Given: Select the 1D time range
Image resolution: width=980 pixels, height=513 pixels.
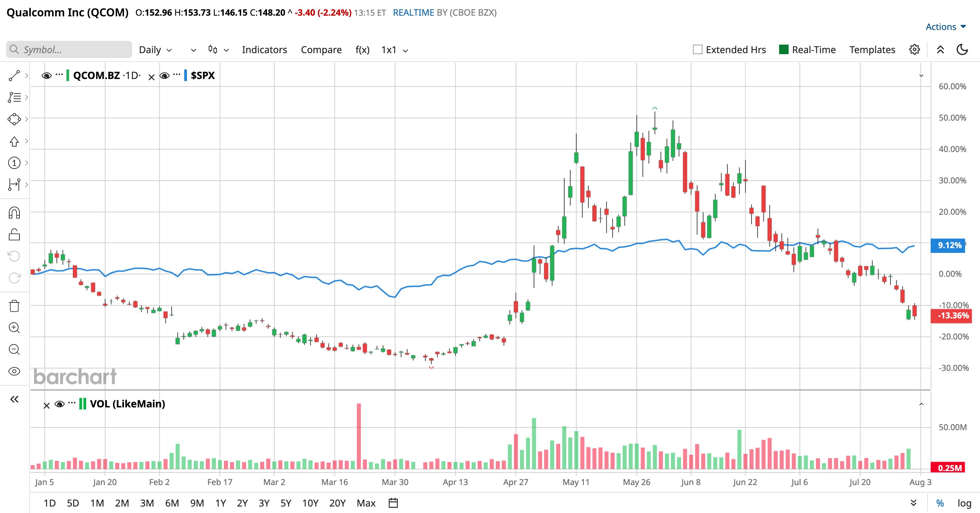Looking at the screenshot, I should [50, 503].
